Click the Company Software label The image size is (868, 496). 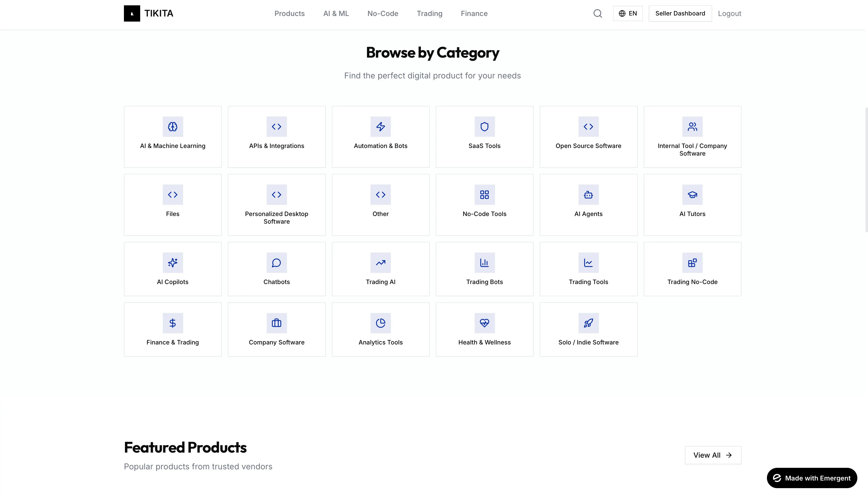tap(276, 342)
